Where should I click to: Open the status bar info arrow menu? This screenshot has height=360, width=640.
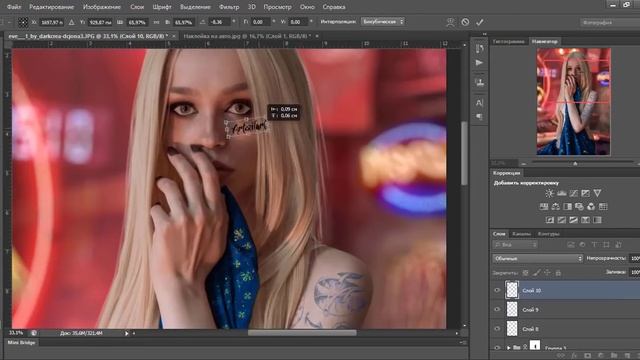click(x=127, y=333)
